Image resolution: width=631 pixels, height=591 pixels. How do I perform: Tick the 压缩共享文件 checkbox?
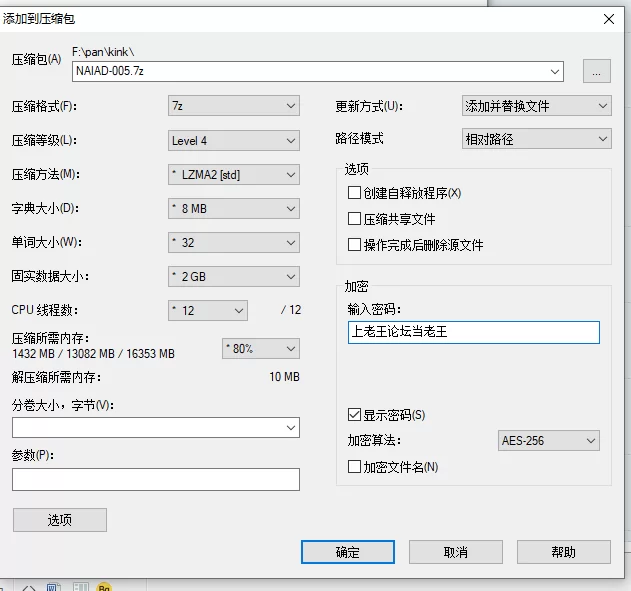354,219
